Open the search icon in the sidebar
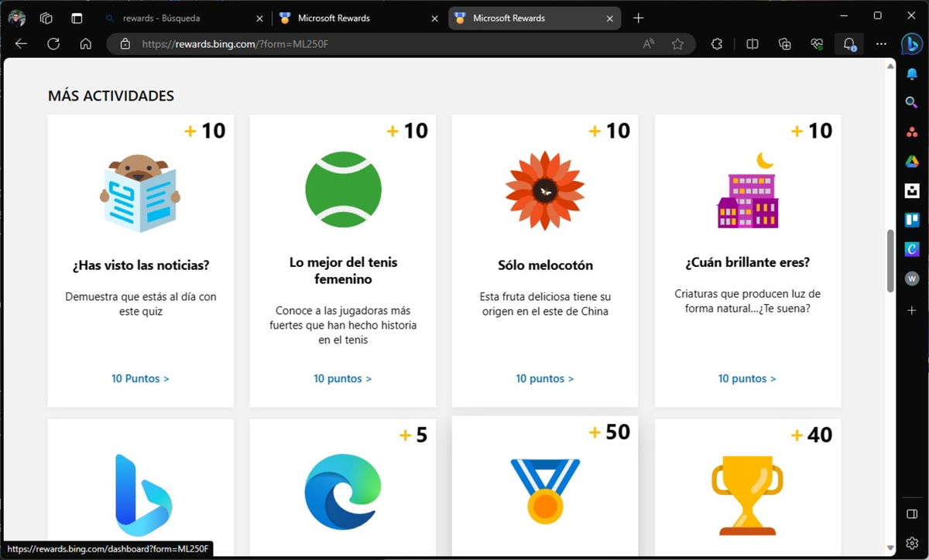Image resolution: width=929 pixels, height=560 pixels. tap(911, 102)
